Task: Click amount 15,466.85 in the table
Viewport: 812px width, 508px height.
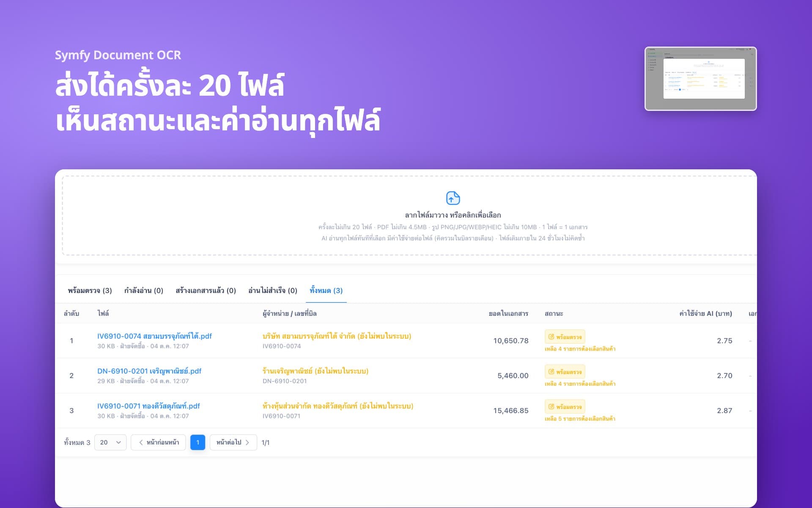Action: 511,411
